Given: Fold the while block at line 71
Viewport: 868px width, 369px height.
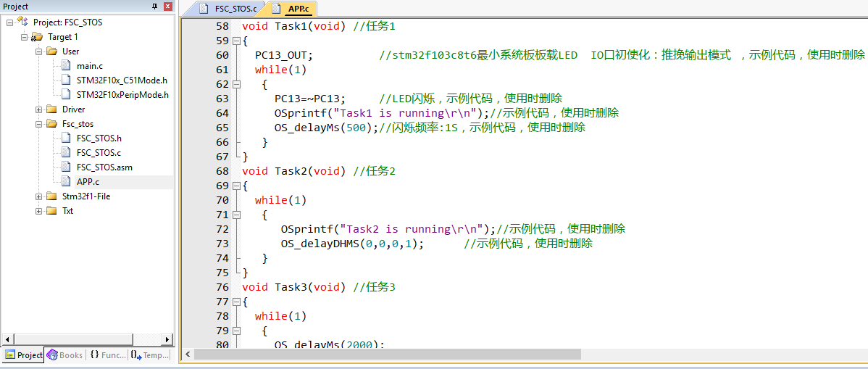Looking at the screenshot, I should point(236,215).
